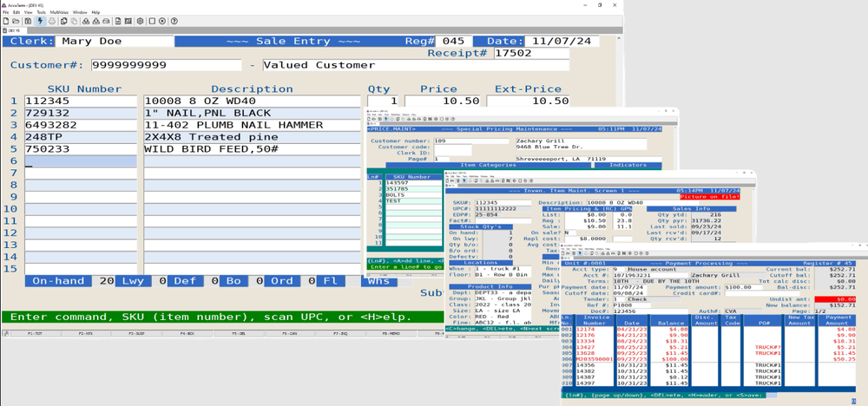
Task: Click the Reg# field showing 045
Action: (454, 42)
